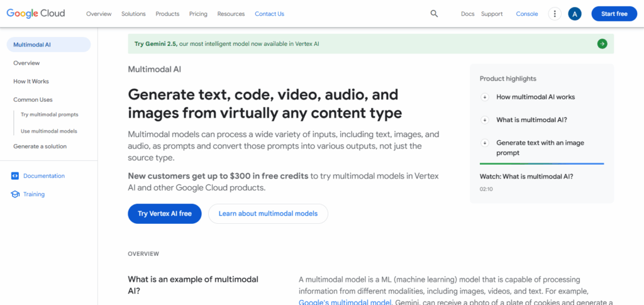Click the Multimodal AI page subtitle text
The image size is (644, 305).
pos(155,69)
